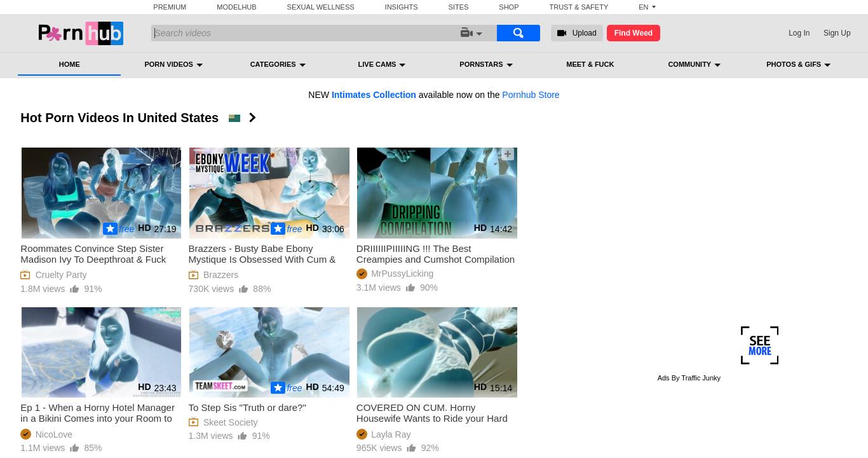Click the HD badge on the 23:43 thumbnail

click(x=144, y=387)
